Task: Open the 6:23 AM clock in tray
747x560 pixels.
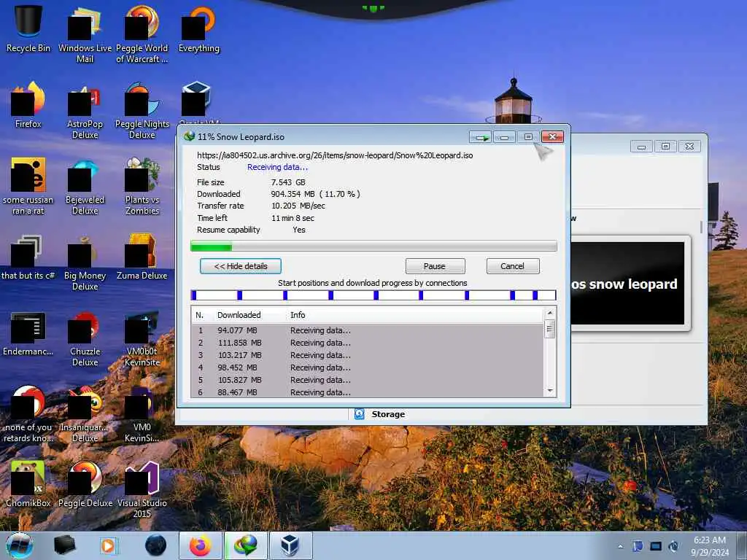Action: click(710, 545)
